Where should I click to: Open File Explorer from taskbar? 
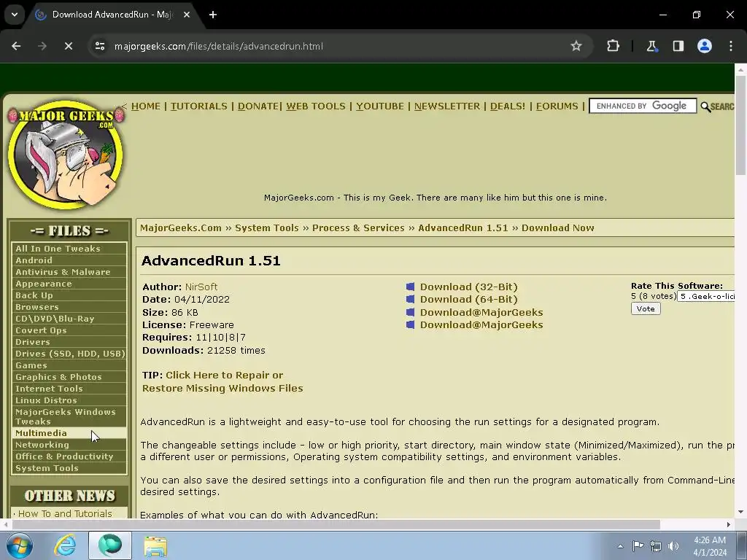click(x=155, y=545)
